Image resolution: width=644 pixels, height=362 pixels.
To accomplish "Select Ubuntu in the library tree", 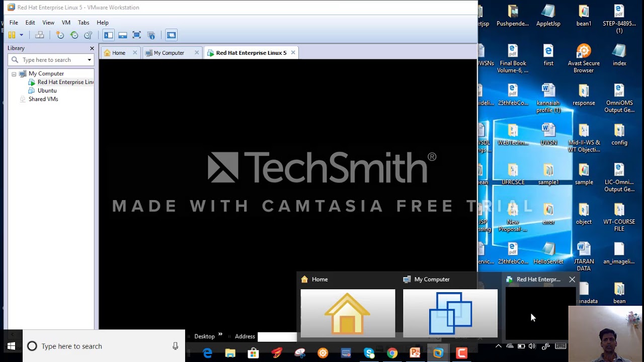I will (47, 90).
